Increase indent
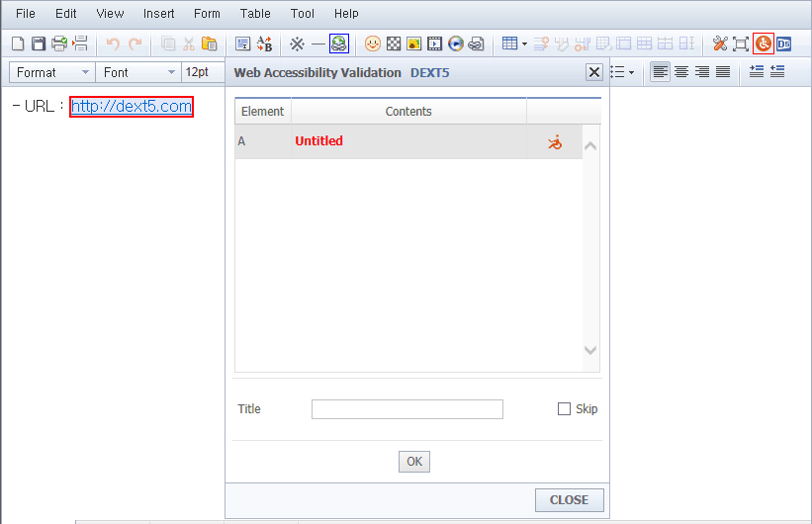Image resolution: width=812 pixels, height=524 pixels. coord(757,71)
